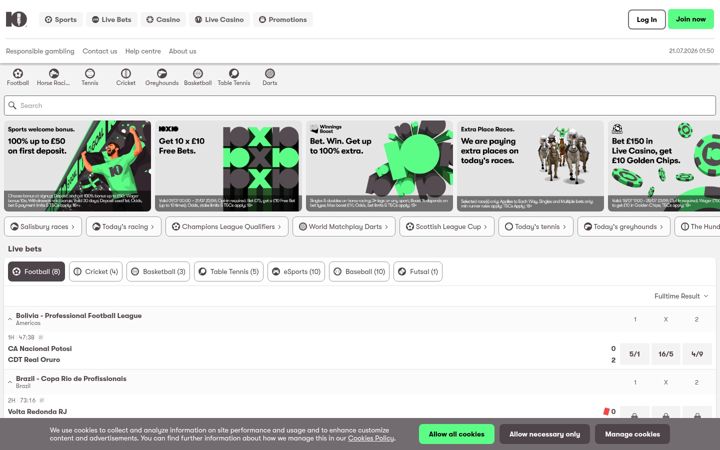Select the 16/5 draw odds
720x450 pixels.
pyautogui.click(x=666, y=354)
